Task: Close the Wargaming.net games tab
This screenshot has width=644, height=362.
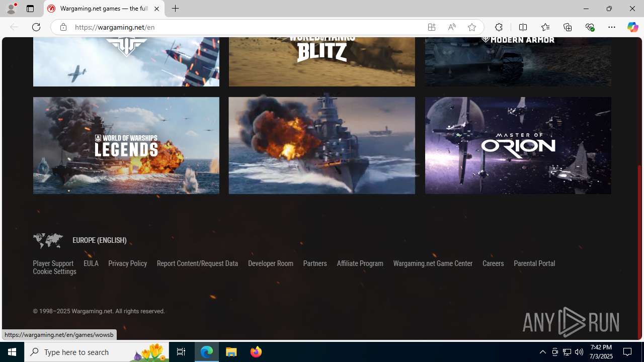Action: (156, 9)
